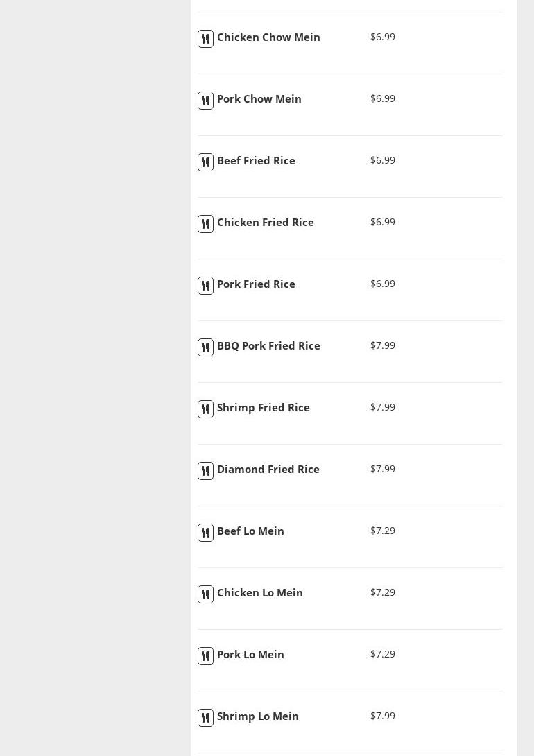The width and height of the screenshot is (534, 756).
Task: Open the Shrimp Lo Mein item
Action: click(257, 716)
